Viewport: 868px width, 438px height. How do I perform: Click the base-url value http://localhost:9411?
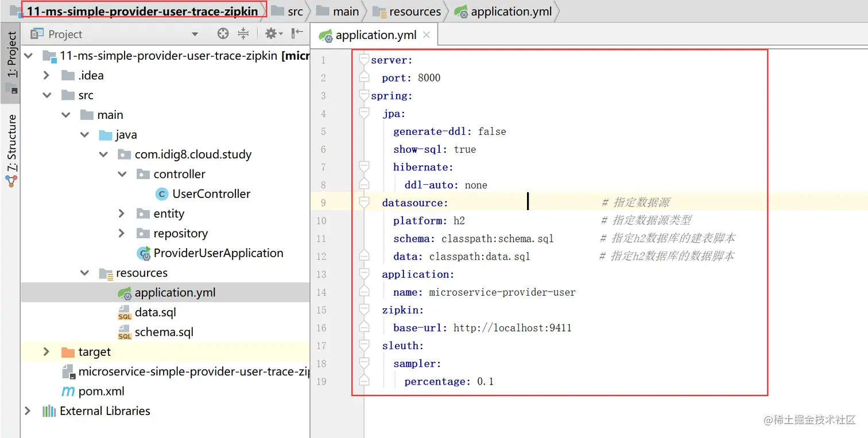(513, 328)
